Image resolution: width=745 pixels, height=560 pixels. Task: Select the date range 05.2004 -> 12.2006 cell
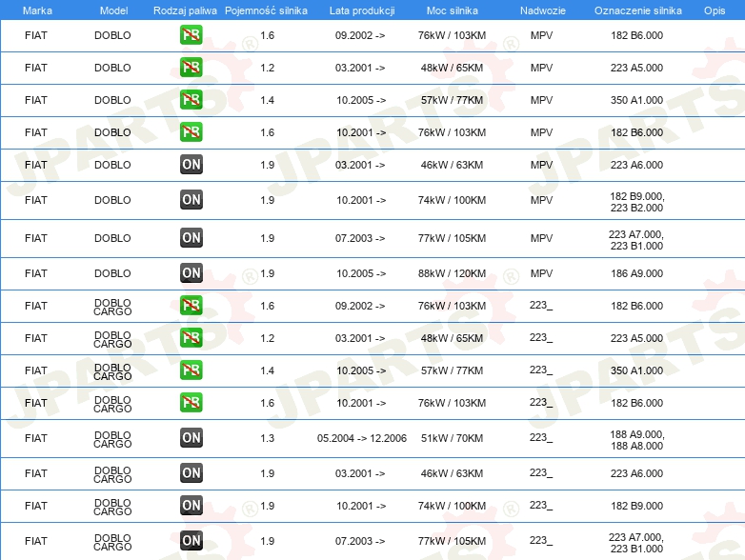point(362,438)
